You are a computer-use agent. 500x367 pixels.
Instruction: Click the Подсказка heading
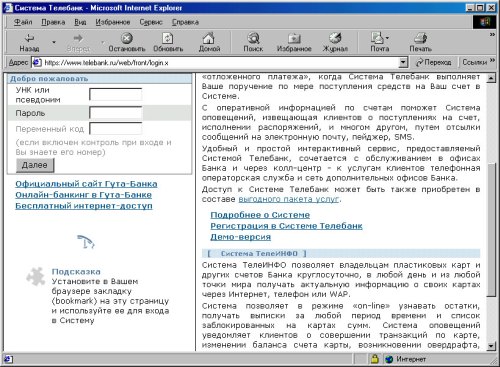click(x=76, y=272)
